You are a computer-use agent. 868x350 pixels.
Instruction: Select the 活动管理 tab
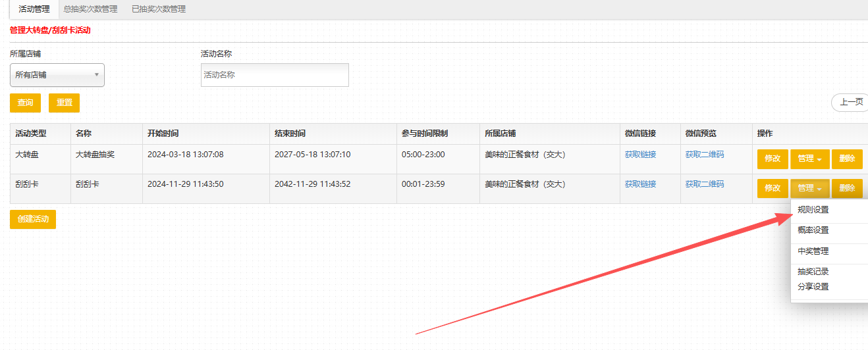pyautogui.click(x=34, y=9)
